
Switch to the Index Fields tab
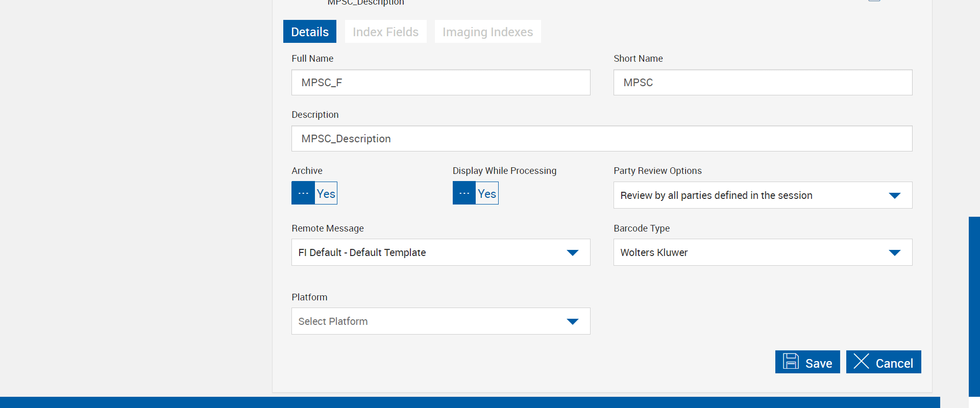(385, 32)
